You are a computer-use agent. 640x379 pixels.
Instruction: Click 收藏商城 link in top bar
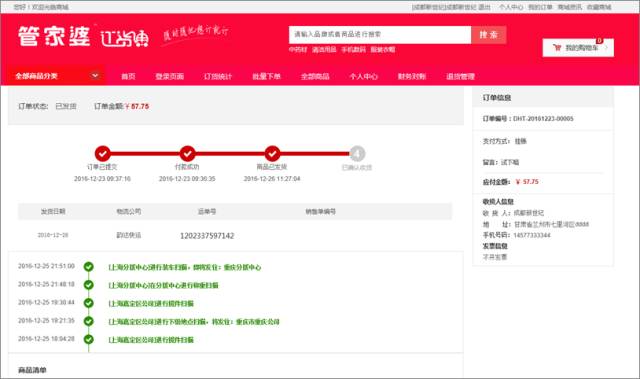(599, 7)
